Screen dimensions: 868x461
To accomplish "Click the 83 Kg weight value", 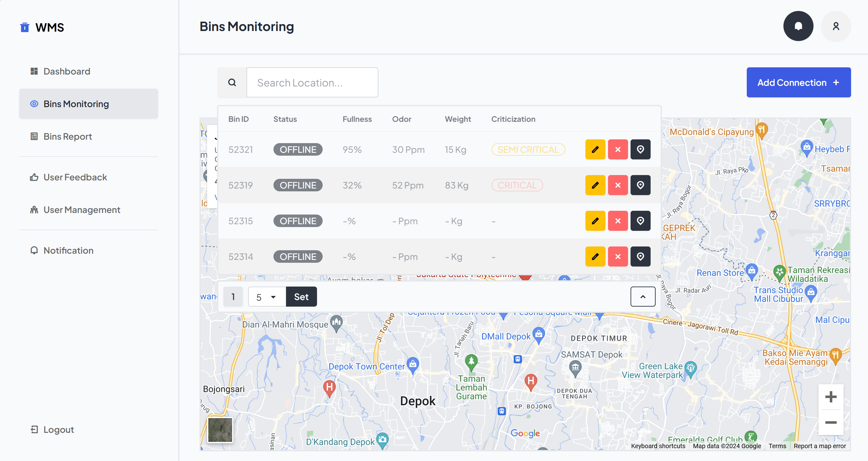I will (456, 185).
